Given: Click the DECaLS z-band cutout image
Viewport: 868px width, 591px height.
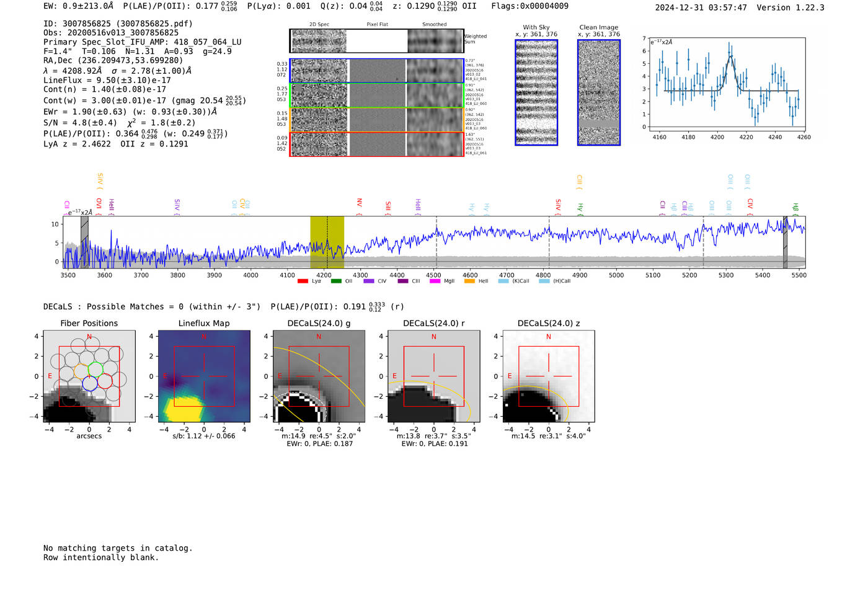Looking at the screenshot, I should click(548, 376).
